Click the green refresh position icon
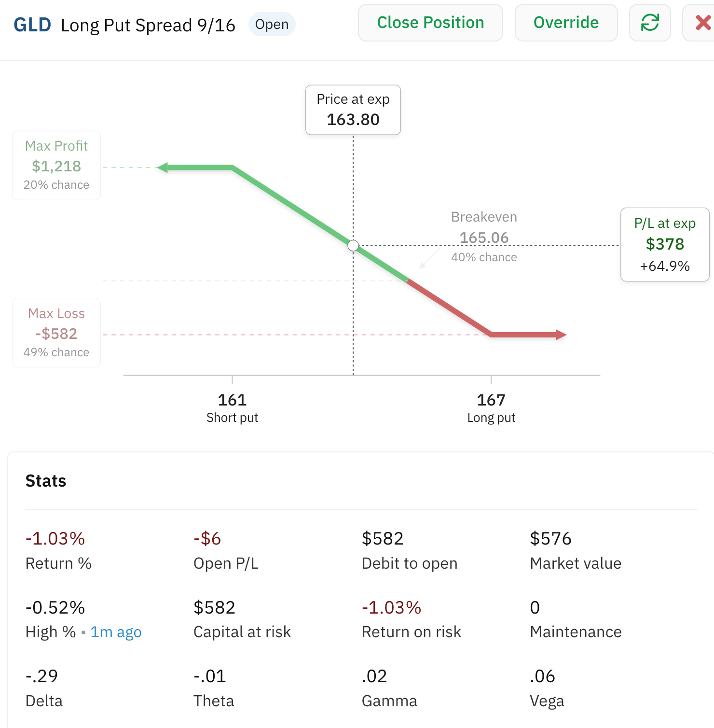Image resolution: width=714 pixels, height=728 pixels. [x=650, y=22]
